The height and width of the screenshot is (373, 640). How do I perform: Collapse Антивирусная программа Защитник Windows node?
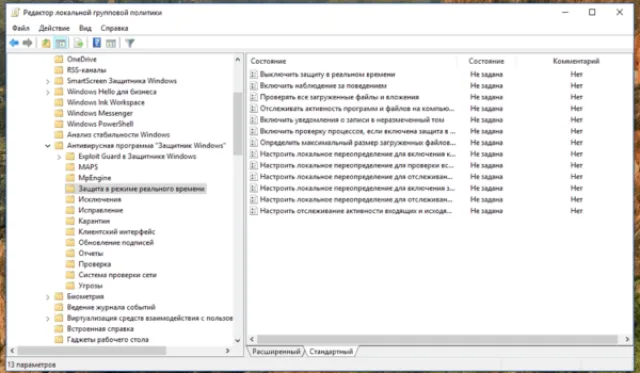point(48,146)
